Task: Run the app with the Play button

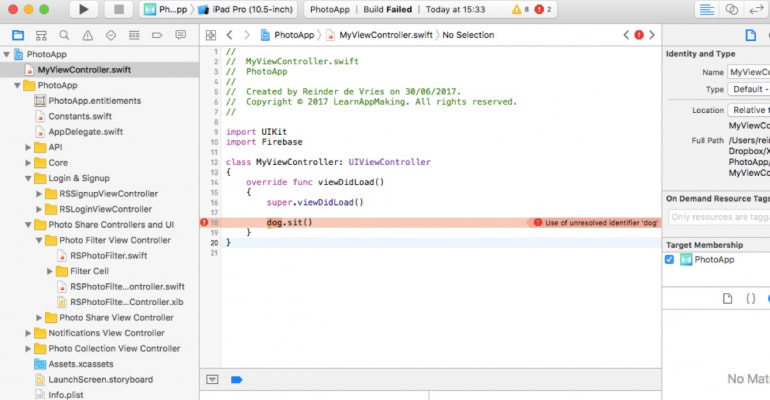Action: click(83, 9)
